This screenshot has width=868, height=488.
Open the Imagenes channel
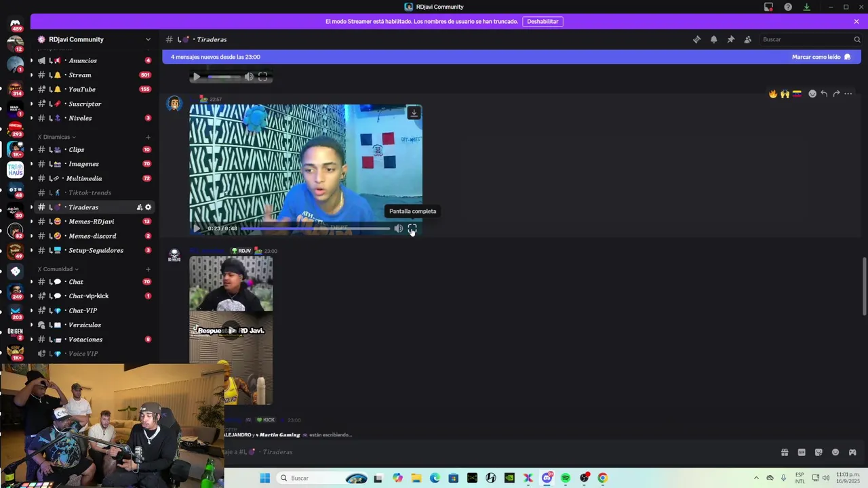(x=84, y=163)
